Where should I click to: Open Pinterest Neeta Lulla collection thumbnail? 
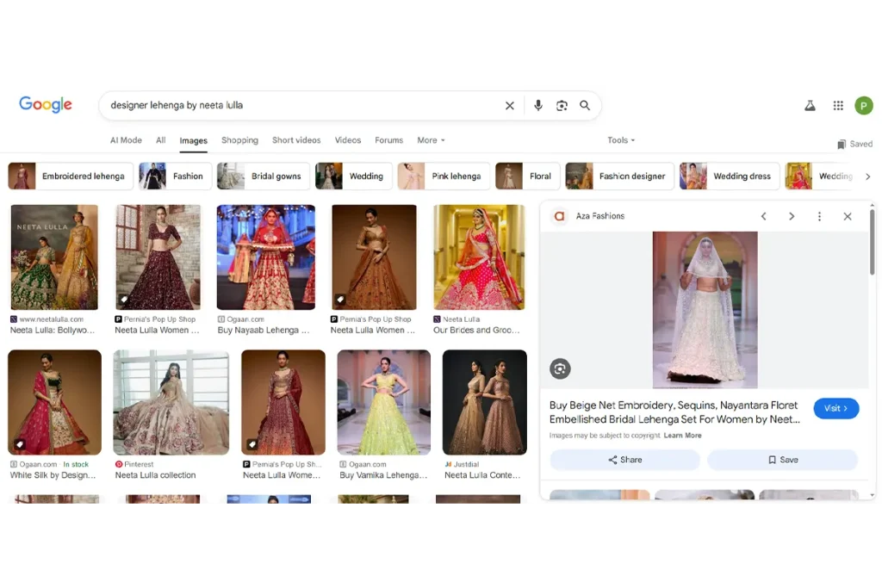click(x=171, y=403)
